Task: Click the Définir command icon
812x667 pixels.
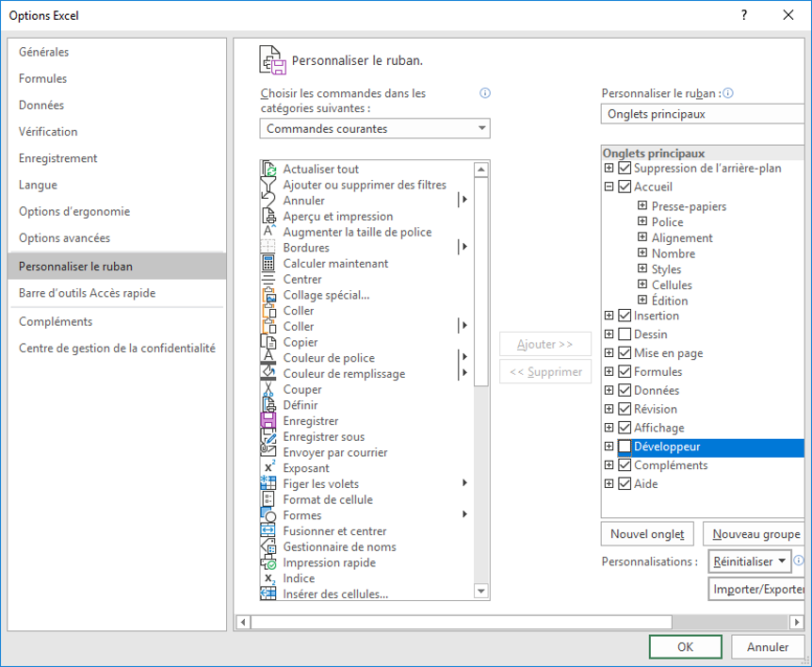Action: [268, 405]
